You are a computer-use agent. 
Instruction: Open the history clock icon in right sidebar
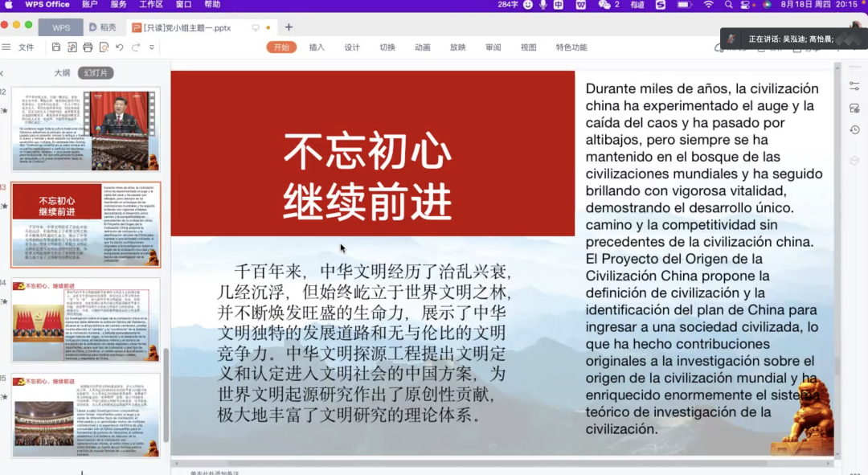point(854,129)
